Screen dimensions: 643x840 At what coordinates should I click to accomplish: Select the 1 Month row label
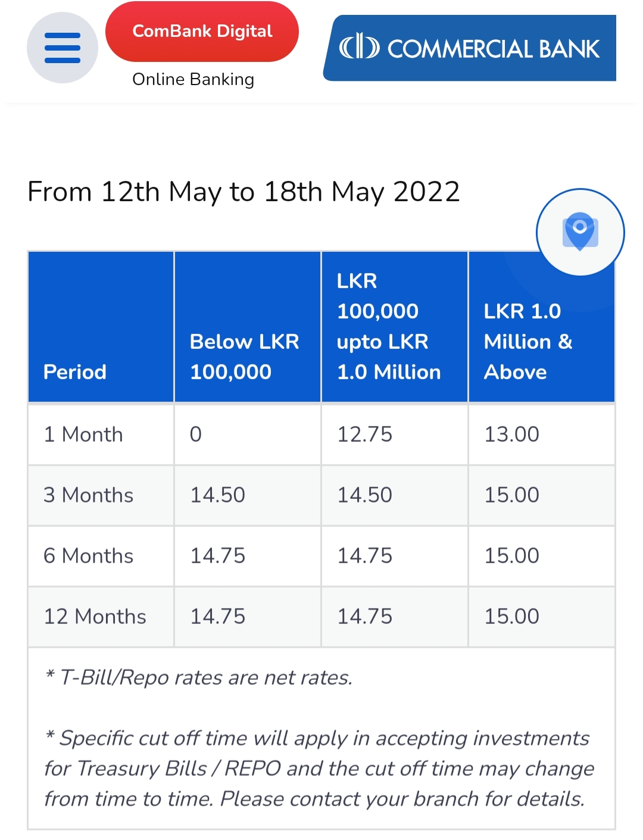pyautogui.click(x=83, y=435)
